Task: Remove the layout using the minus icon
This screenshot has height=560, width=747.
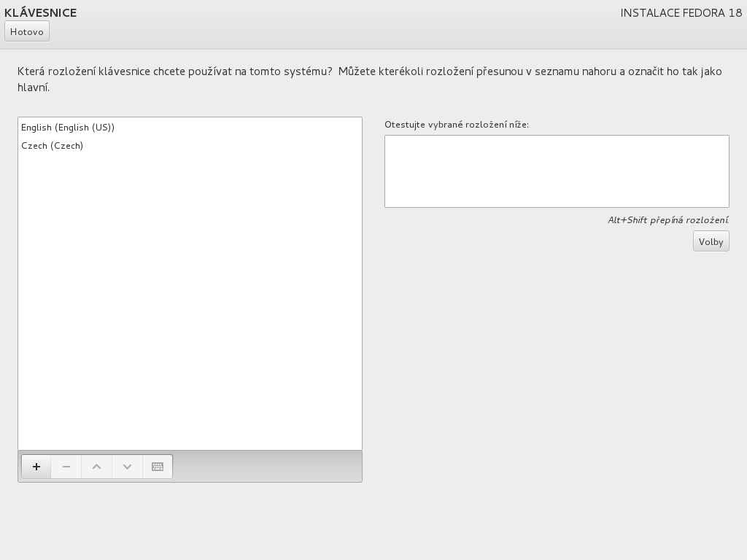Action: (x=66, y=467)
